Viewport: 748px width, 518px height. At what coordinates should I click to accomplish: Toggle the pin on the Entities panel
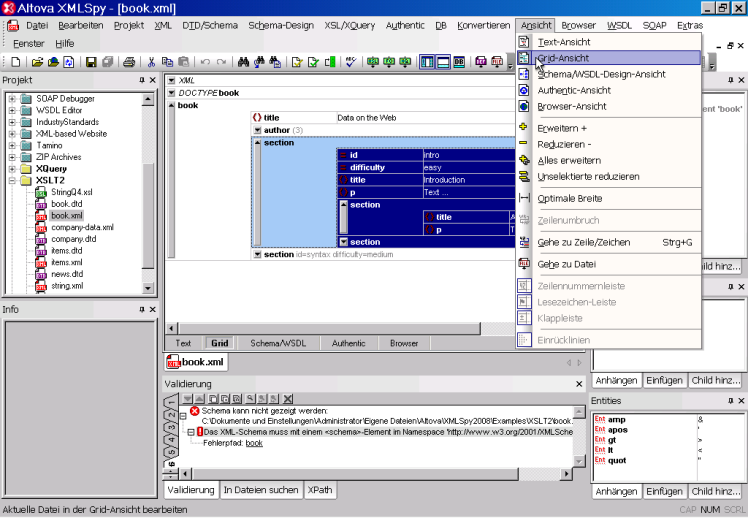coord(730,401)
